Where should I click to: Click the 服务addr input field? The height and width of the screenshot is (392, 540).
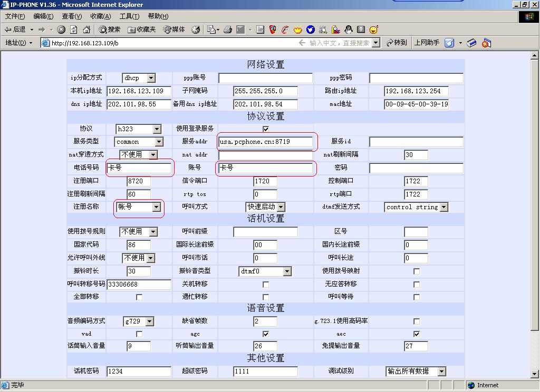(266, 142)
